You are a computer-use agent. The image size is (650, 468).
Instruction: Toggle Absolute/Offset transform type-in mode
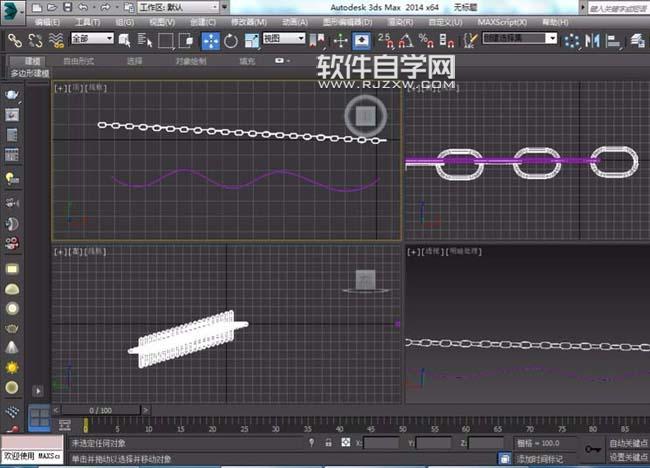(346, 442)
